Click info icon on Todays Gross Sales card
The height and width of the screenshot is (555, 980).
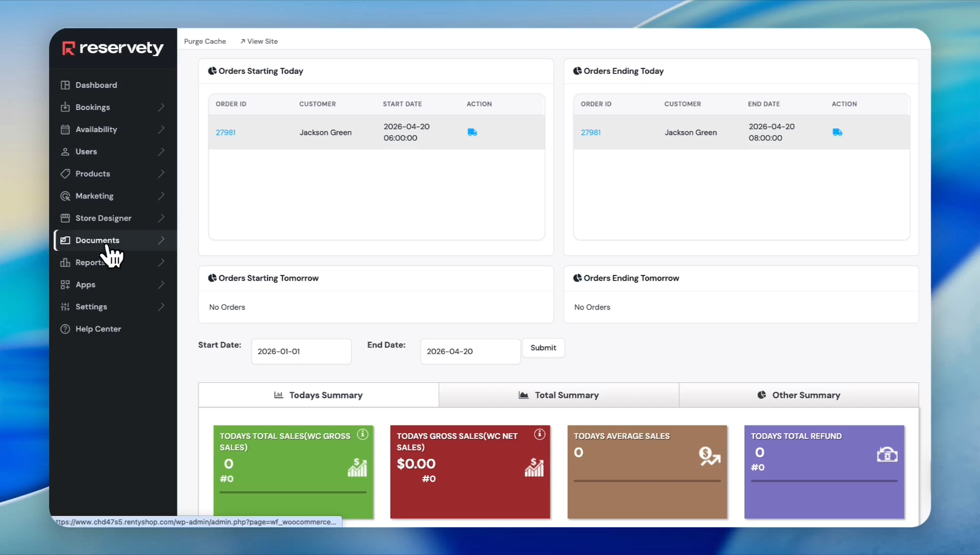pos(539,434)
